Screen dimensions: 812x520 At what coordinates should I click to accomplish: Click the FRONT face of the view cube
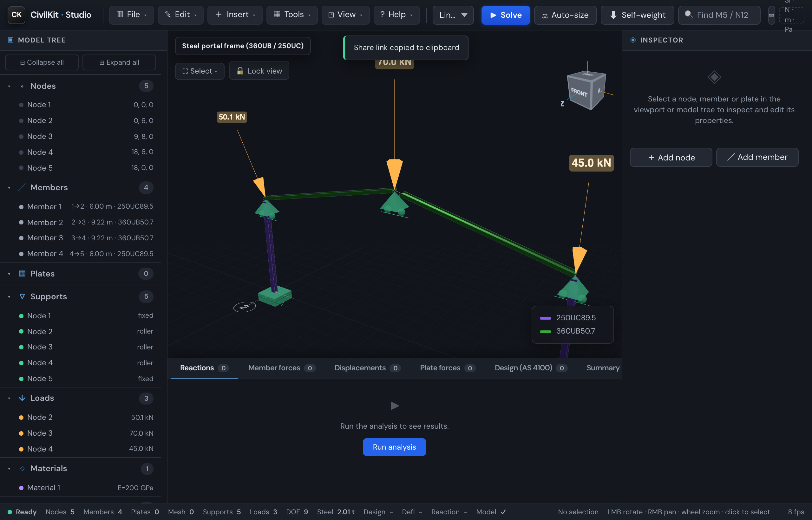tap(579, 93)
